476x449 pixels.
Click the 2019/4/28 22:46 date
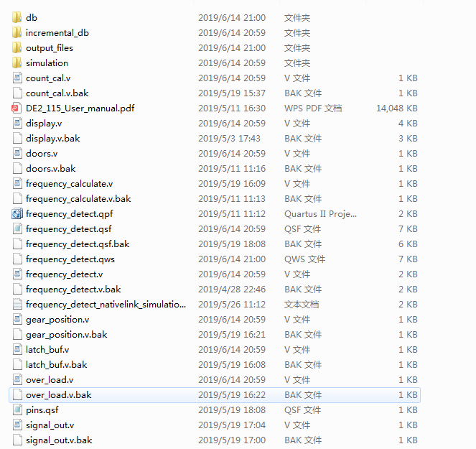232,290
